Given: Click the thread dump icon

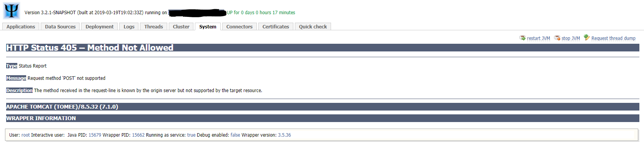Looking at the screenshot, I should [x=587, y=37].
